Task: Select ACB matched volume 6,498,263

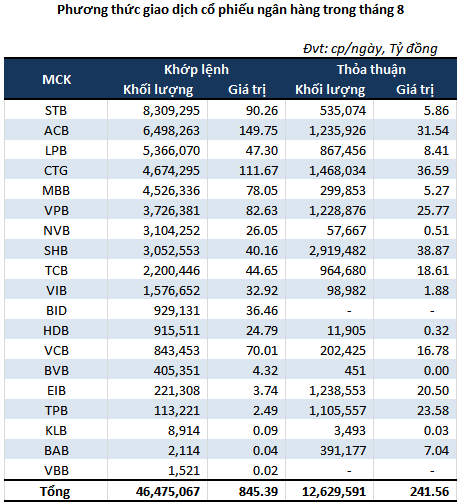Action: point(171,131)
